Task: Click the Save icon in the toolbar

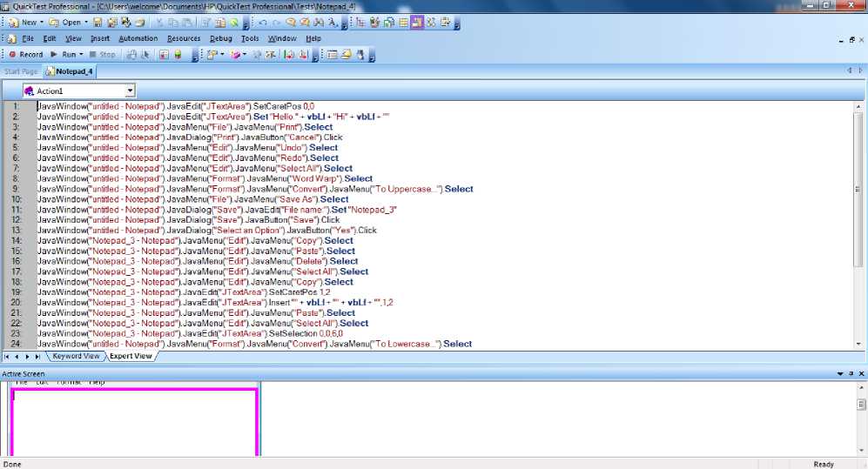Action: [x=98, y=23]
